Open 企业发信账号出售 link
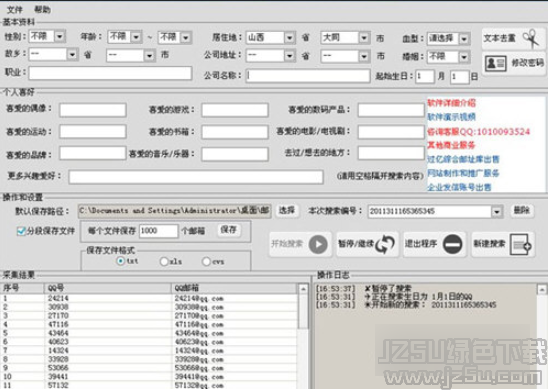This screenshot has width=548, height=390. click(459, 187)
